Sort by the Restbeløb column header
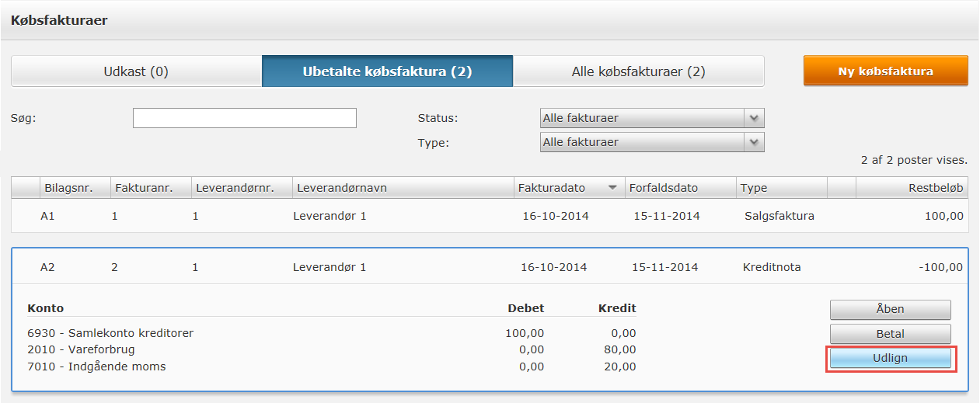 (x=936, y=188)
